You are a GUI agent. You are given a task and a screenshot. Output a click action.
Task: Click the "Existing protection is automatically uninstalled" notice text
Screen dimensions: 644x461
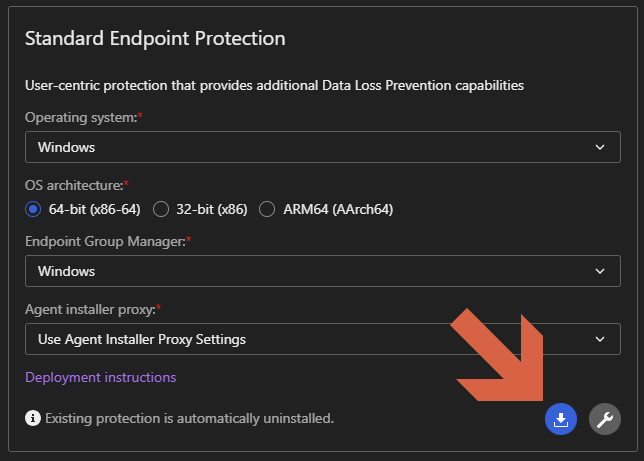point(190,418)
